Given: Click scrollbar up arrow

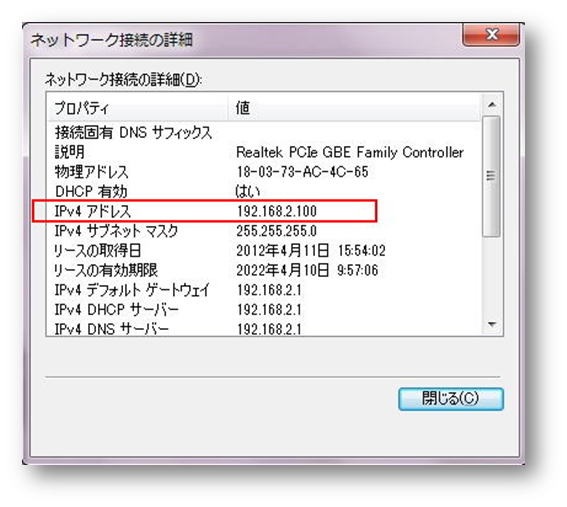Looking at the screenshot, I should tap(491, 105).
